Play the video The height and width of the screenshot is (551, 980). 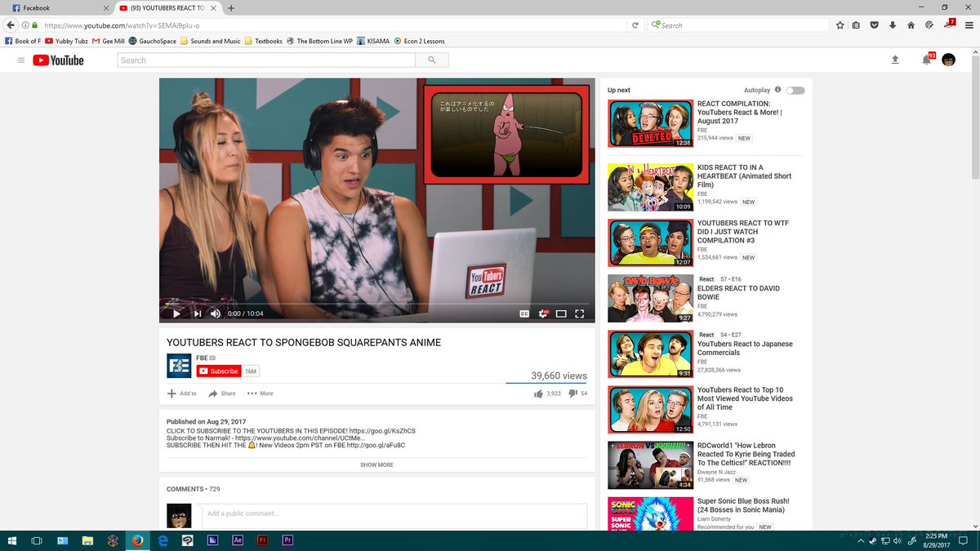point(176,313)
